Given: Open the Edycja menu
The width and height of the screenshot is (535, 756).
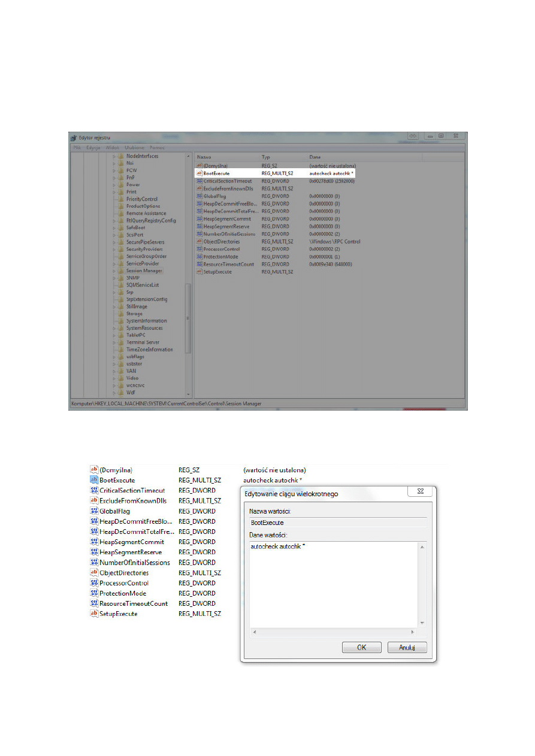Looking at the screenshot, I should coord(93,147).
